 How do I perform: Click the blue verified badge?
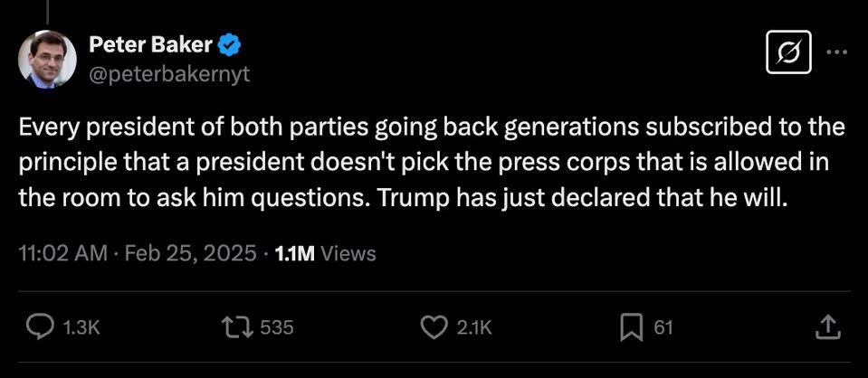point(232,43)
